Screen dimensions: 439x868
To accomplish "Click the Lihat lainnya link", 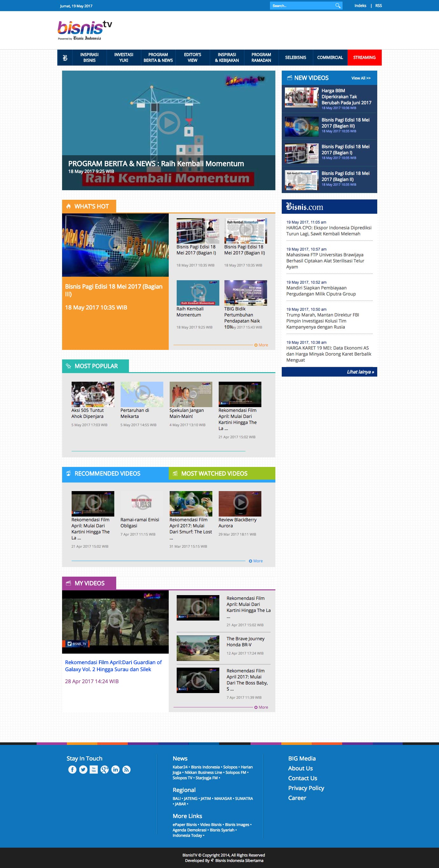I will click(x=360, y=372).
